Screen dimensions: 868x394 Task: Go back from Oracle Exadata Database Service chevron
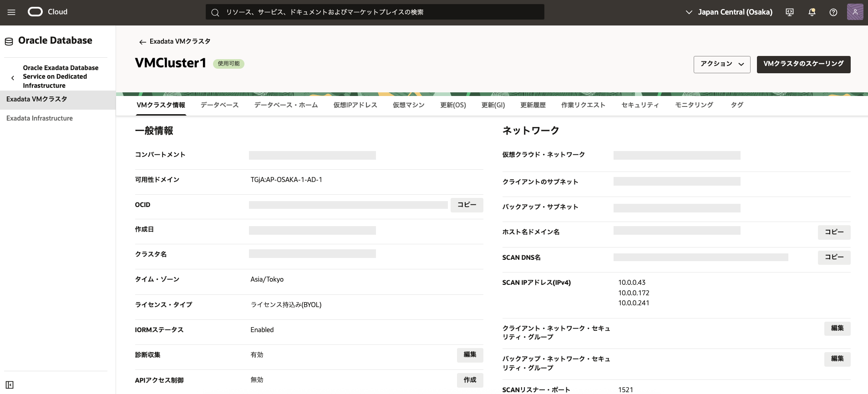(x=13, y=78)
